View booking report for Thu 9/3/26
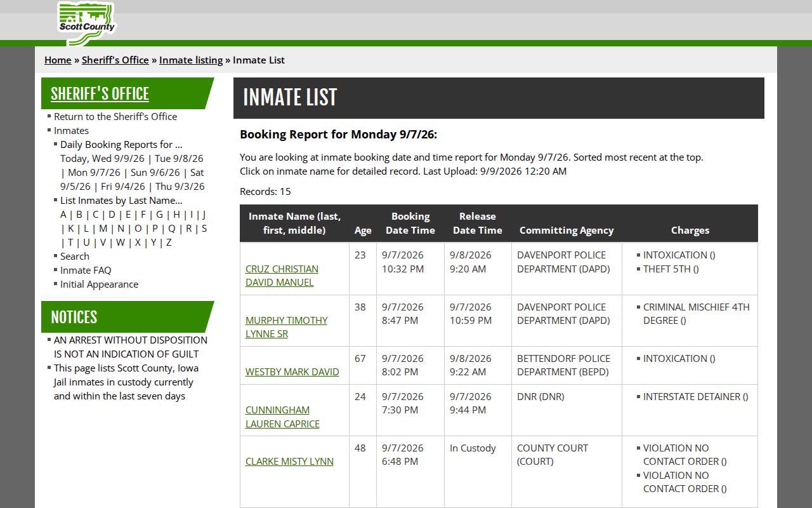The width and height of the screenshot is (812, 508). pyautogui.click(x=180, y=186)
